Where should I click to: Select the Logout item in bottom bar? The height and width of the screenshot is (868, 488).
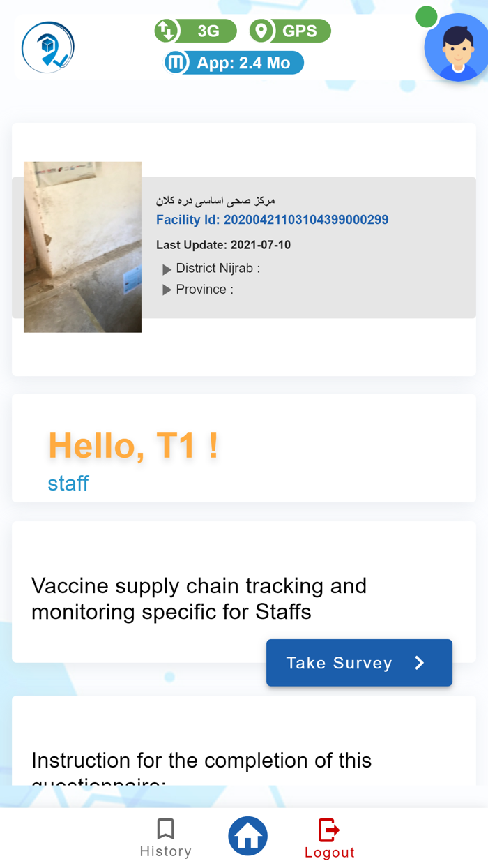click(x=330, y=852)
